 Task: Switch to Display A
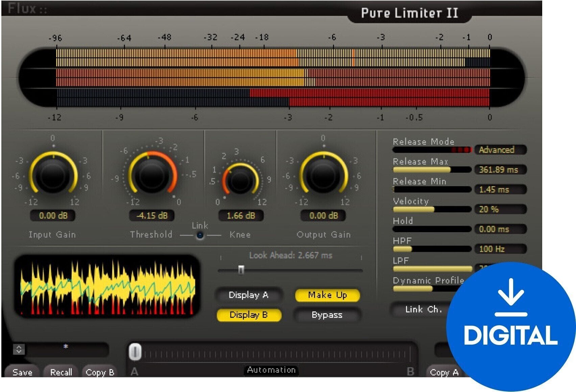248,295
